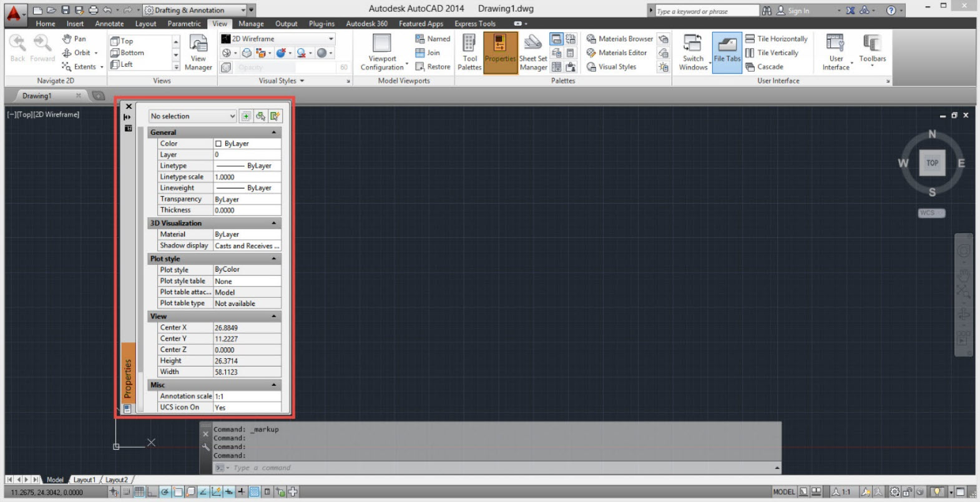Open the workspace Drafting & Annotation dropdown
The image size is (980, 502).
point(195,10)
